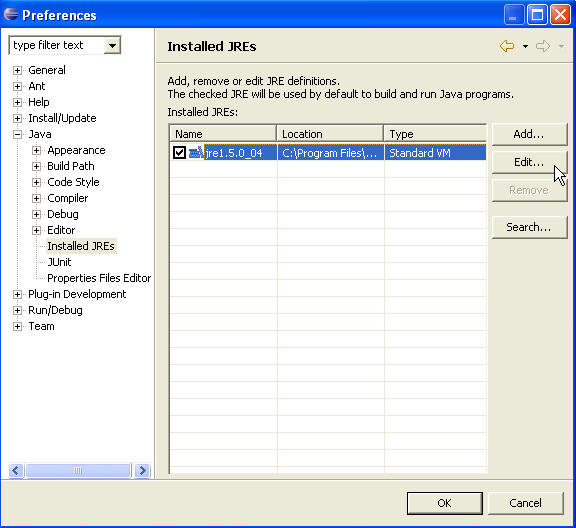
Task: Click the yellow back navigation arrow
Action: coord(507,46)
